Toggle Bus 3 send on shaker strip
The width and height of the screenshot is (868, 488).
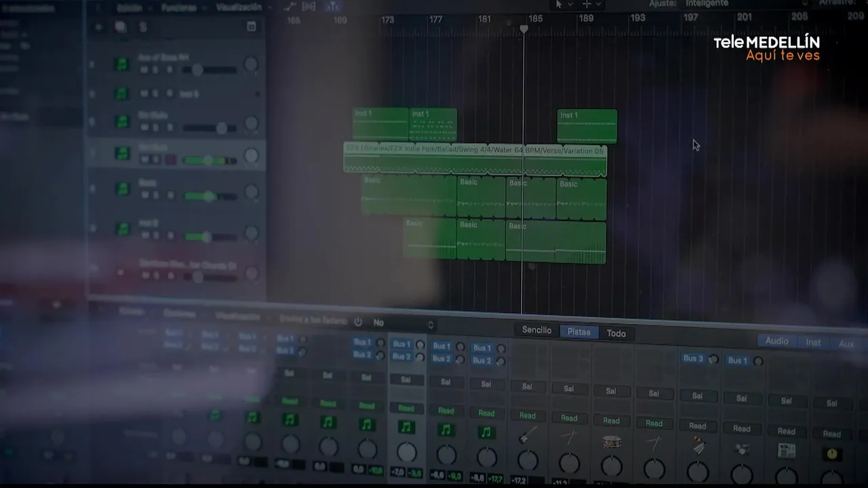693,359
